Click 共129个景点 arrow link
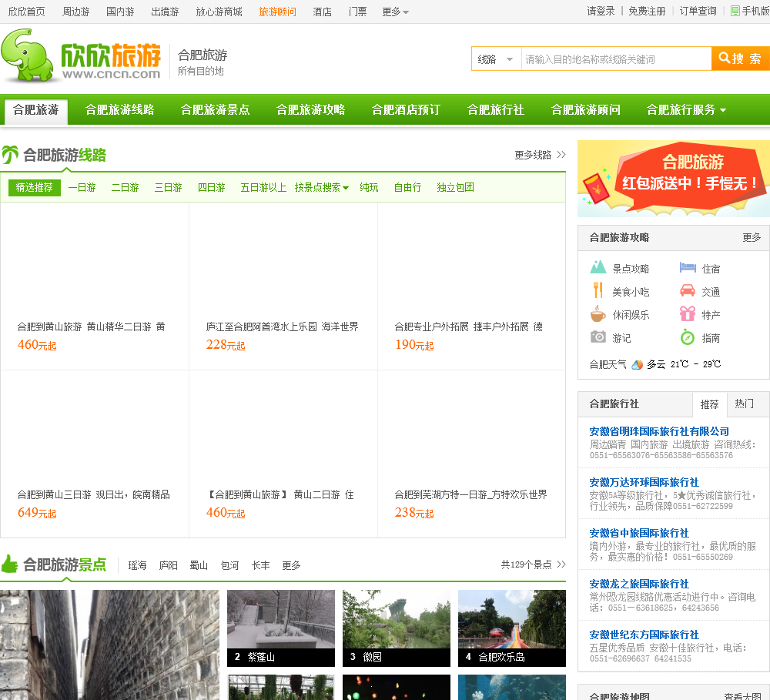Image resolution: width=770 pixels, height=700 pixels. 534,565
